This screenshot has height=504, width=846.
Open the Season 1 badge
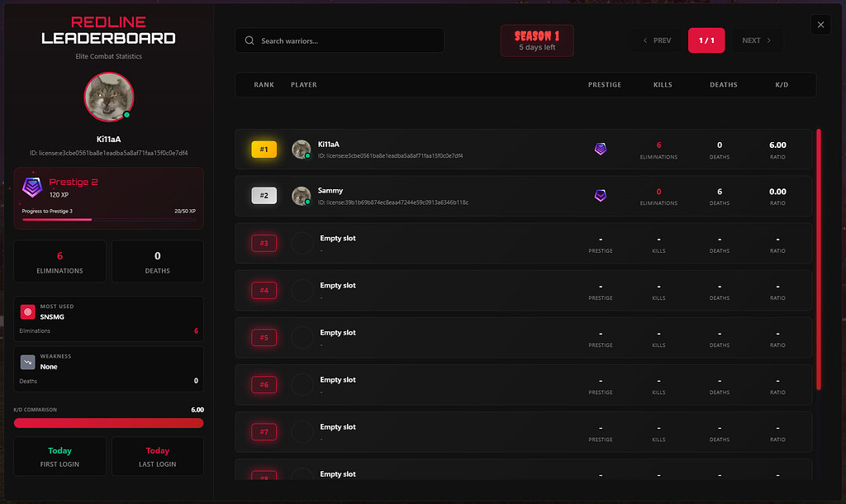pos(537,40)
